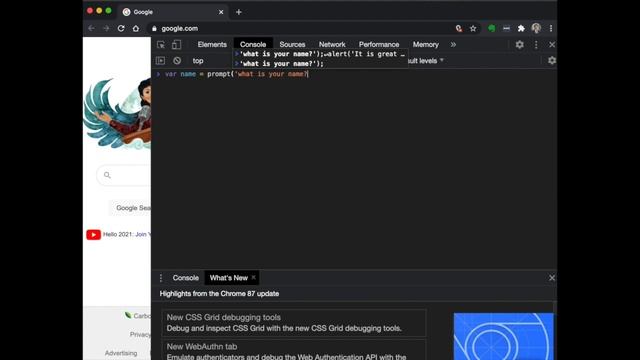Toggle the device toolbar icon
Viewport: 640px width, 360px height.
(176, 44)
